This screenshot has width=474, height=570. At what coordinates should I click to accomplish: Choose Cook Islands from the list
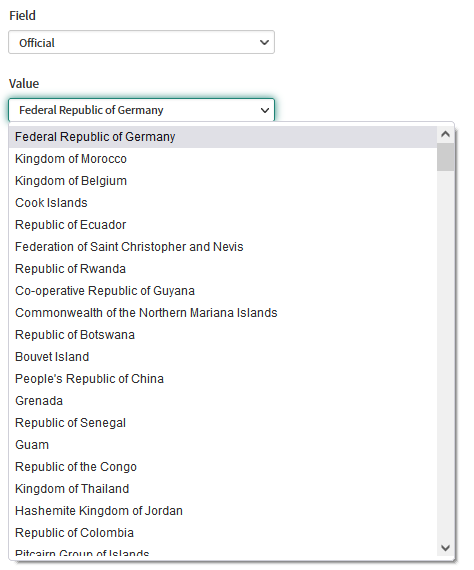[223, 203]
